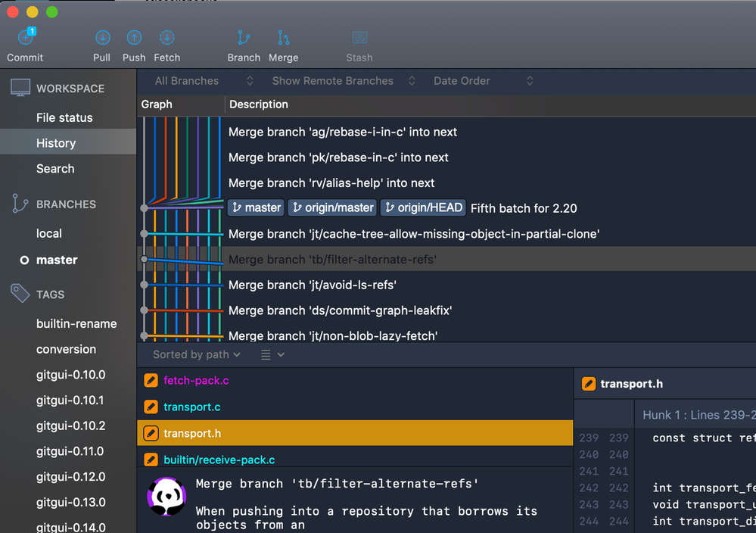The height and width of the screenshot is (533, 756).
Task: Click the Graph column header
Action: point(157,104)
